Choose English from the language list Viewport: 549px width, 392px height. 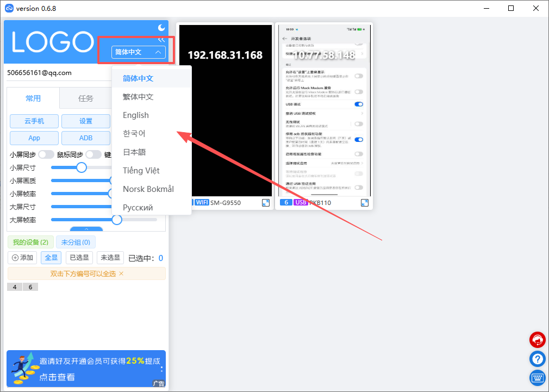(136, 115)
